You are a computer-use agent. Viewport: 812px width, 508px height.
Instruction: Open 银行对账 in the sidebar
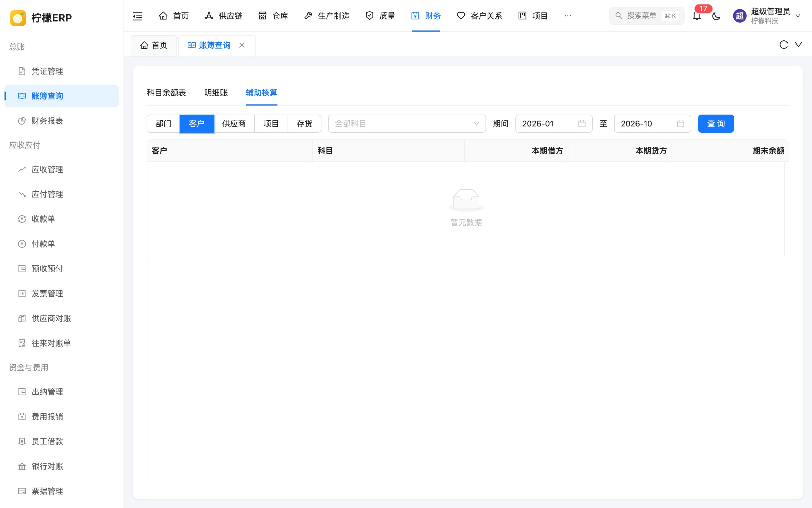(62, 466)
